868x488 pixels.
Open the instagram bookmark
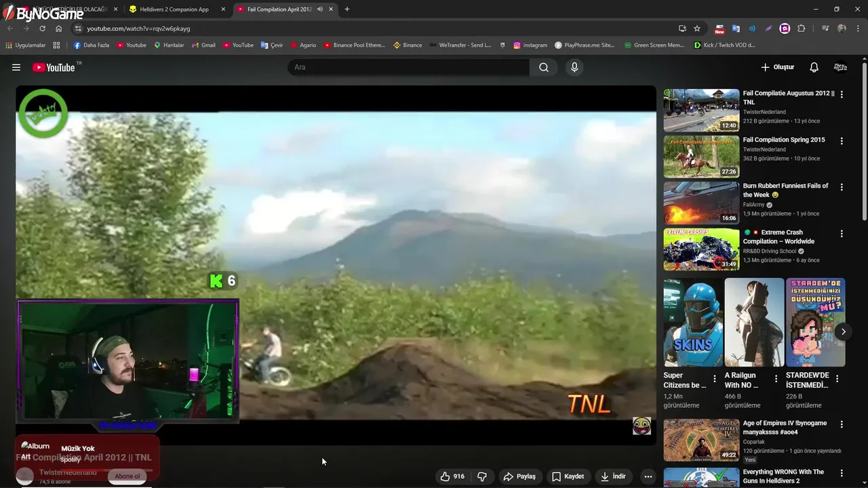[530, 45]
